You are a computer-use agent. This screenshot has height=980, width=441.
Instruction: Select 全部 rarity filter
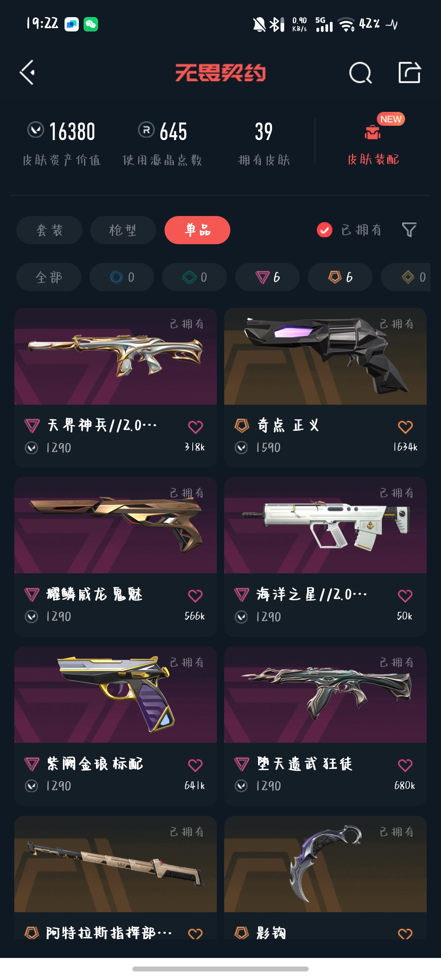tap(49, 277)
